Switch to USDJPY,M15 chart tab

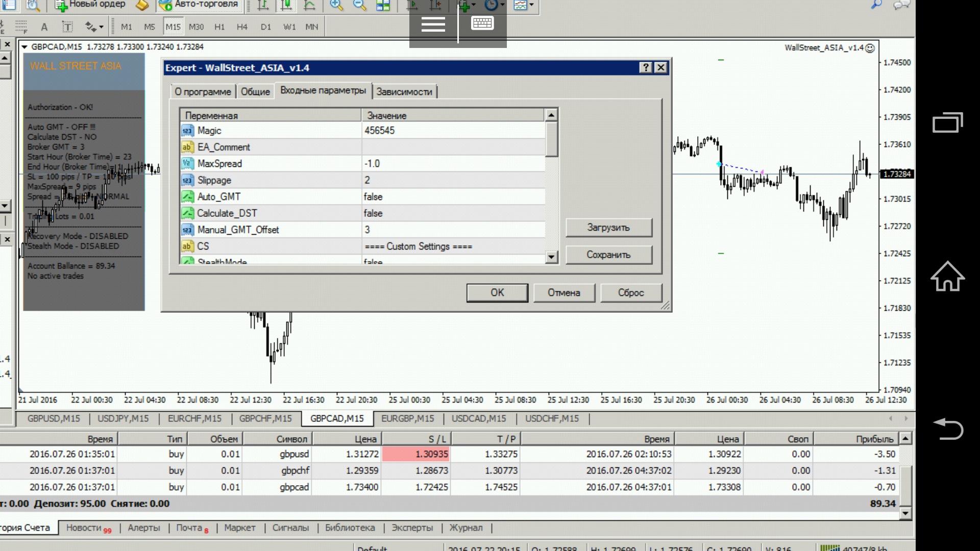coord(123,418)
